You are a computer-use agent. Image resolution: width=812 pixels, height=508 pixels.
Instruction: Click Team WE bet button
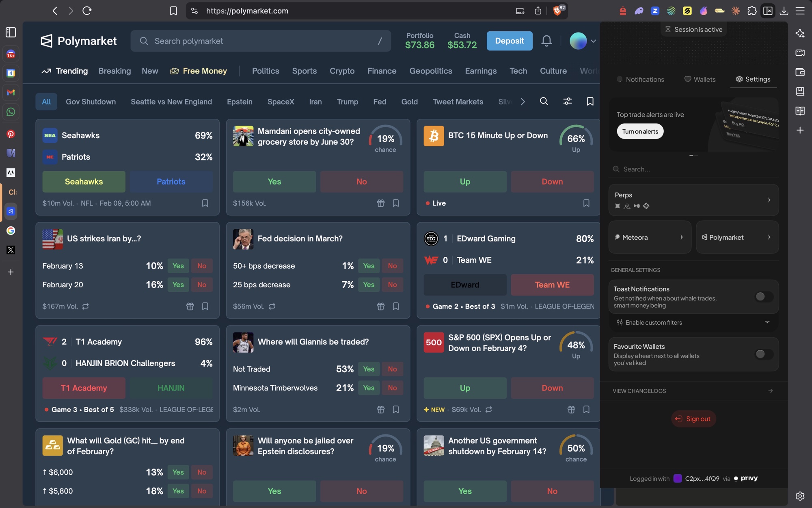click(552, 285)
